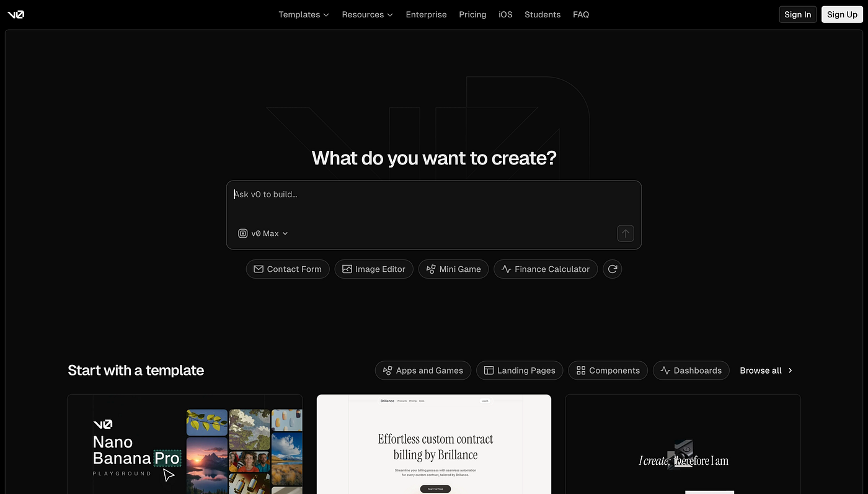Filter templates by Components
Image resolution: width=868 pixels, height=494 pixels.
[608, 370]
